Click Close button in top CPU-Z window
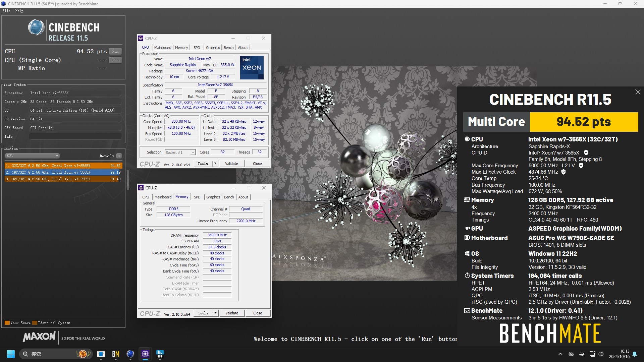This screenshot has height=362, width=644. pyautogui.click(x=257, y=164)
